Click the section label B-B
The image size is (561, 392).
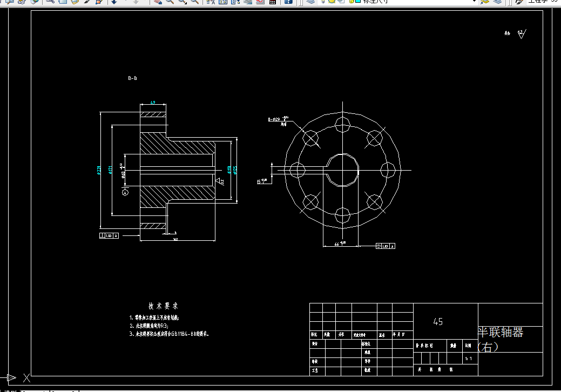pos(132,78)
